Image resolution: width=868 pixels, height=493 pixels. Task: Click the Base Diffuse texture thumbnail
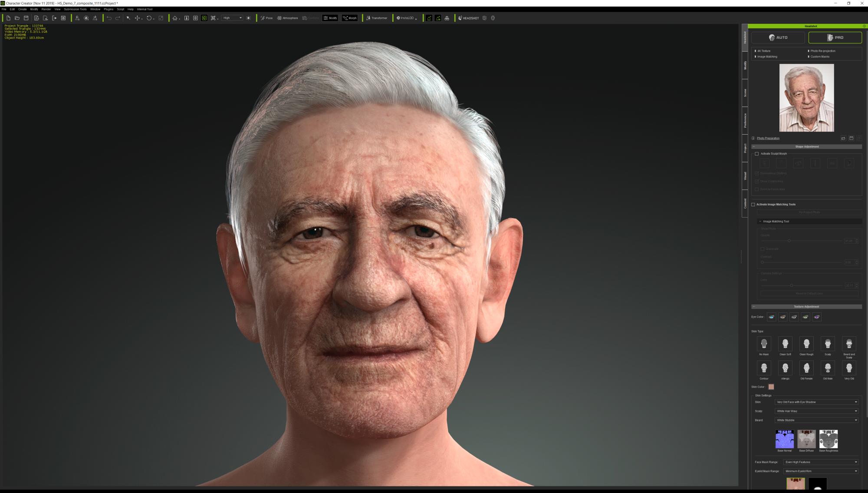click(x=806, y=439)
